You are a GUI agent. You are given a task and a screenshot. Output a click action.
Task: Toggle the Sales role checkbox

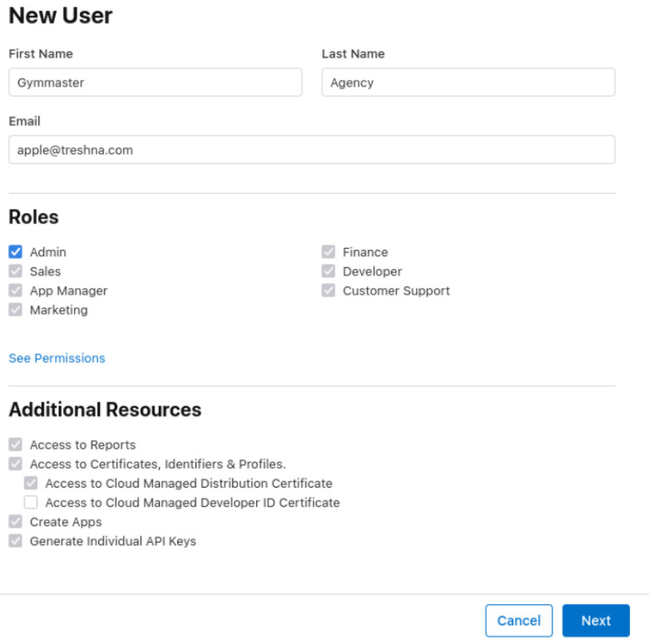coord(15,271)
